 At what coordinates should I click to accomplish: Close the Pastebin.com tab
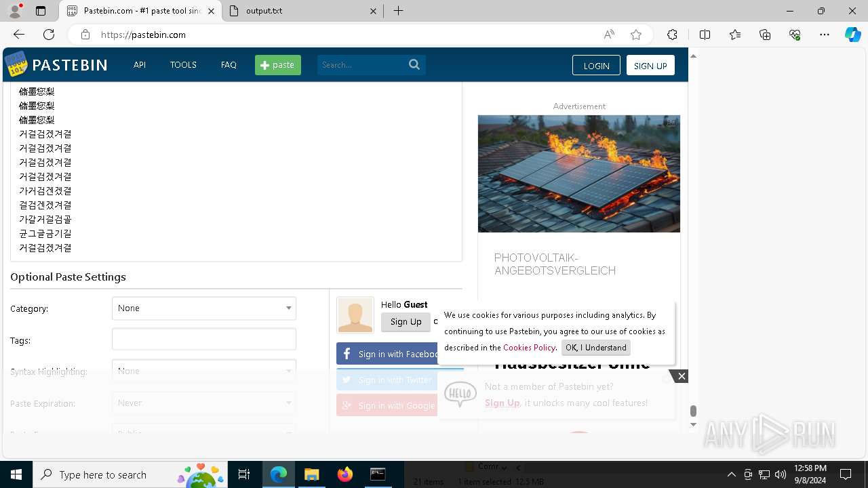212,11
